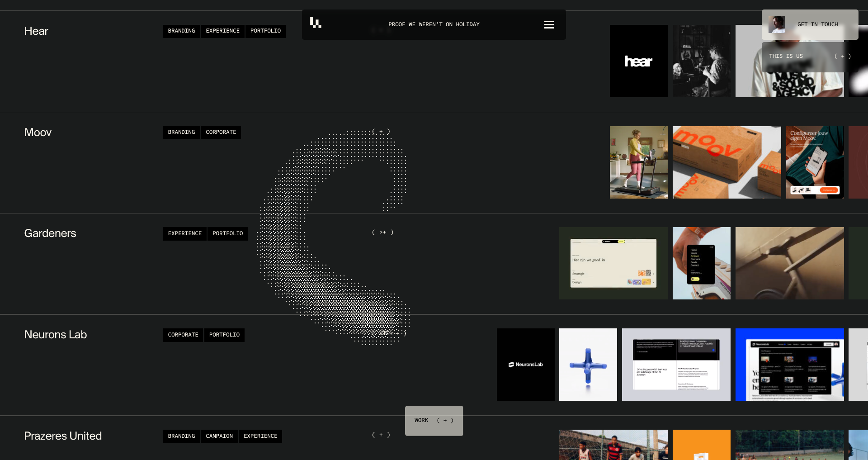The height and width of the screenshot is (460, 868).
Task: Open the Gardeners project title
Action: 50,233
